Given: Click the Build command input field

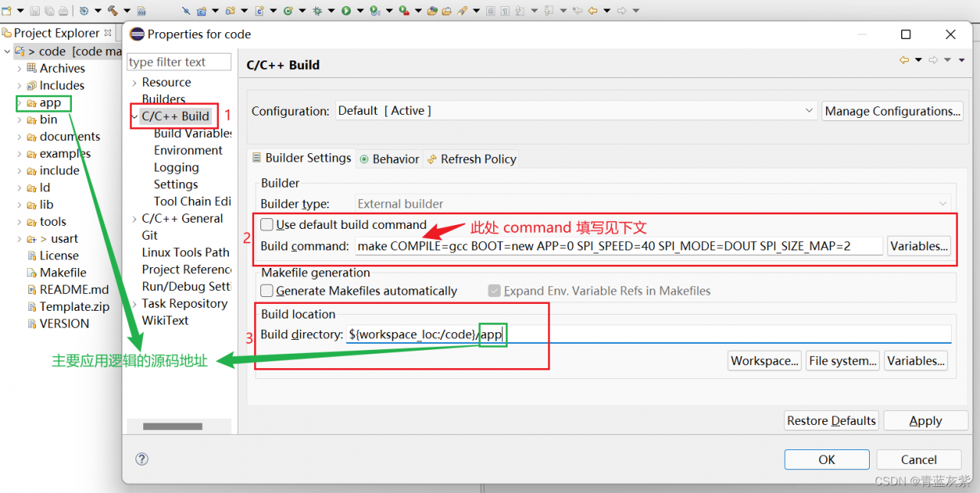Looking at the screenshot, I should click(619, 246).
